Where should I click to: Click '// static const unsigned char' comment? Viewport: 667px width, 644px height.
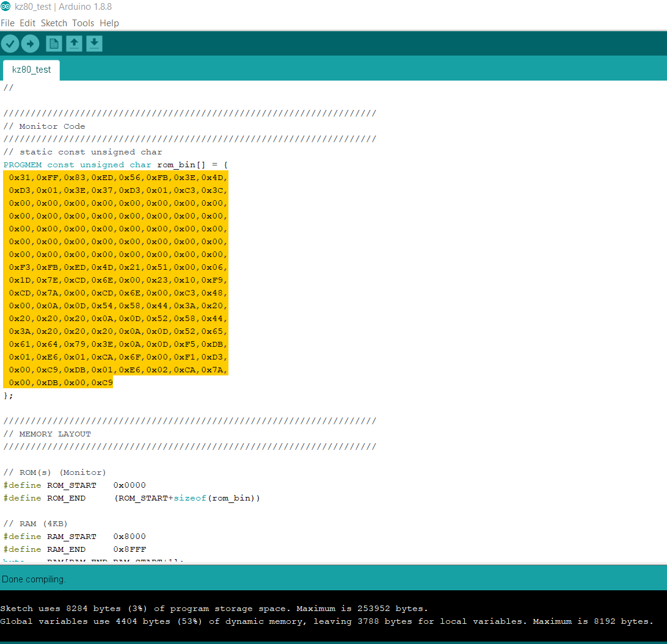pyautogui.click(x=83, y=152)
